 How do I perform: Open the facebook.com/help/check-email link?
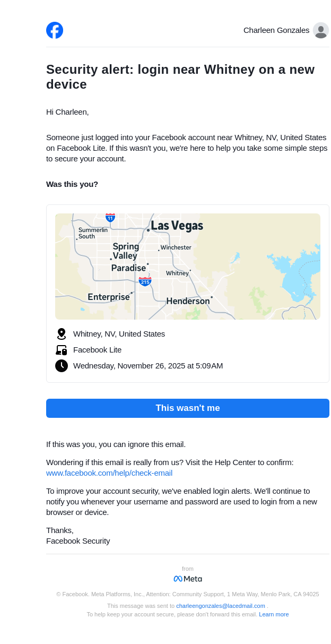point(109,473)
